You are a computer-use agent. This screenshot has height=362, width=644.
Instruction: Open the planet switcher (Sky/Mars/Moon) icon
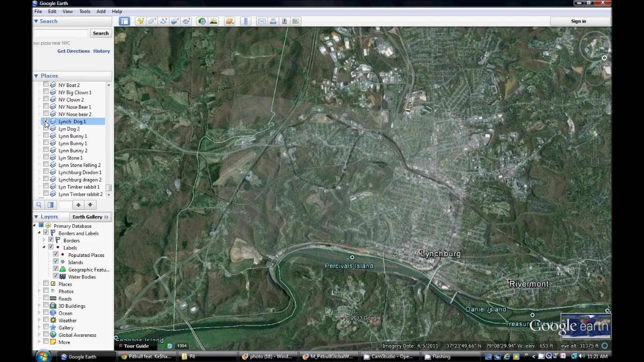[229, 21]
